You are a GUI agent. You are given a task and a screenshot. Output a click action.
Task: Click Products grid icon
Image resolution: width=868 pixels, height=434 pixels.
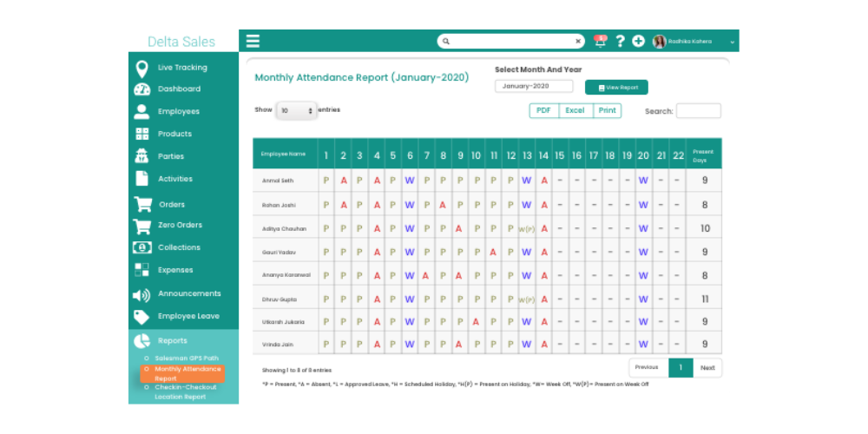141,134
